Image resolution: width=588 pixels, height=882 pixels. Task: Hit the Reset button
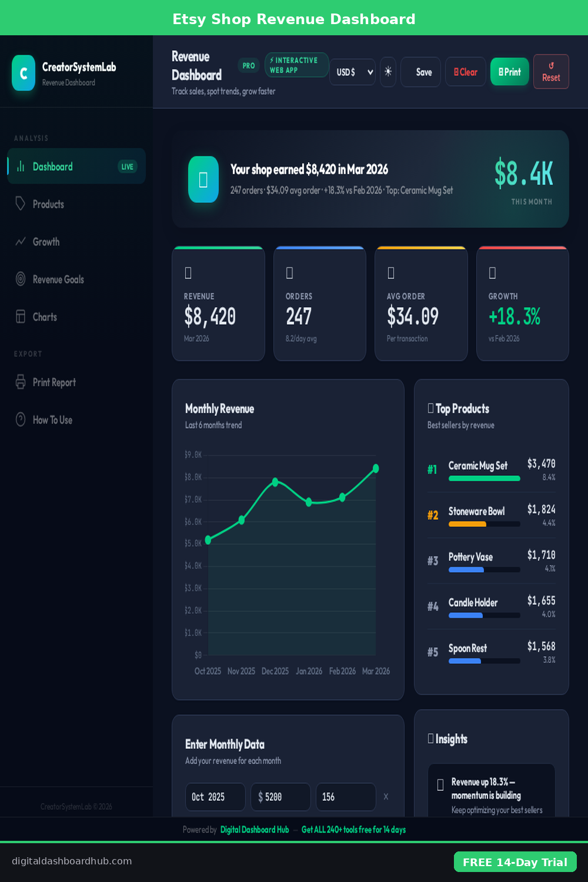tap(551, 72)
